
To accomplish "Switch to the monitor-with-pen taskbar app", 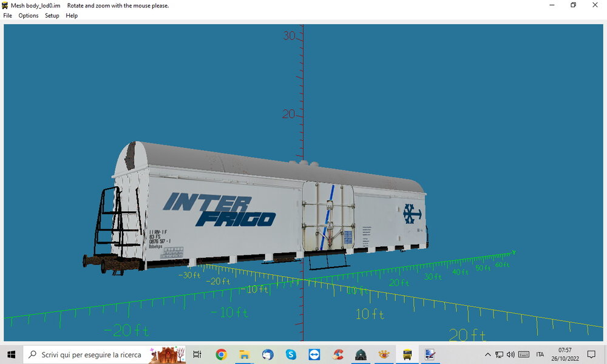I will (x=430, y=354).
